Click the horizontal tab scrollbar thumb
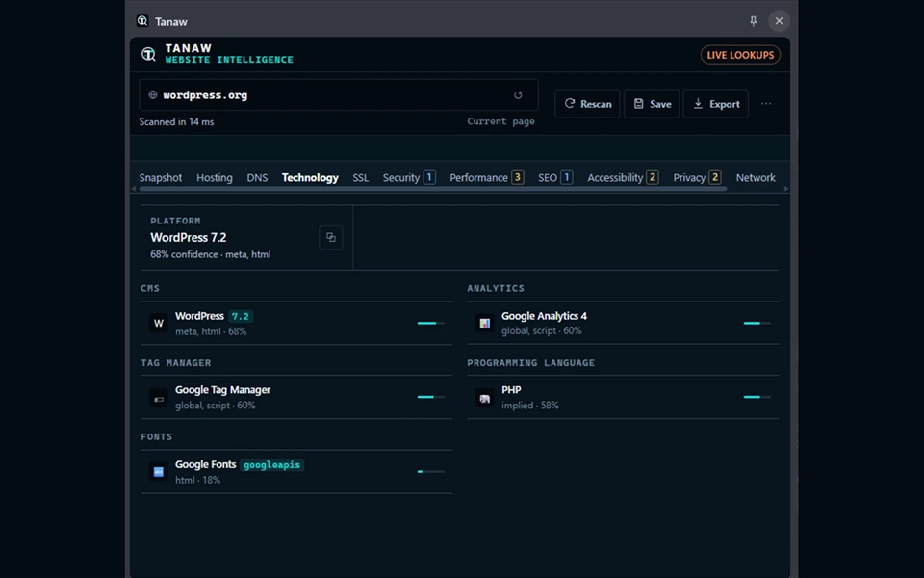 pos(432,189)
